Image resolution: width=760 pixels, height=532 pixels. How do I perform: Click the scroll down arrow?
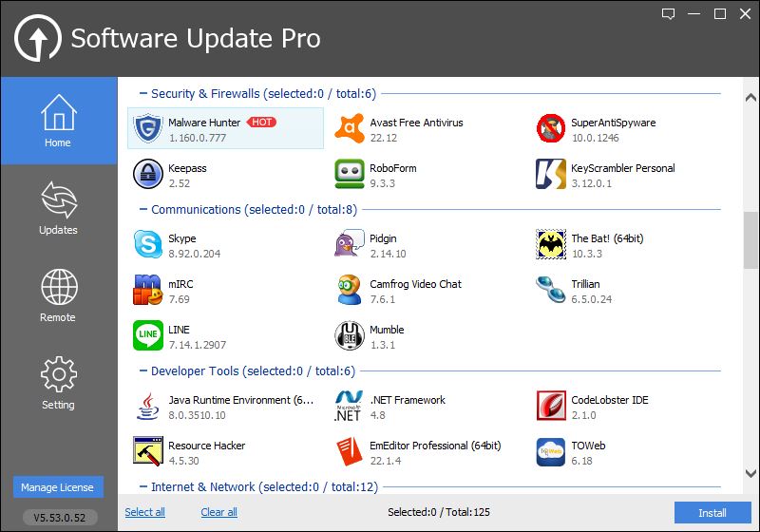(x=750, y=473)
